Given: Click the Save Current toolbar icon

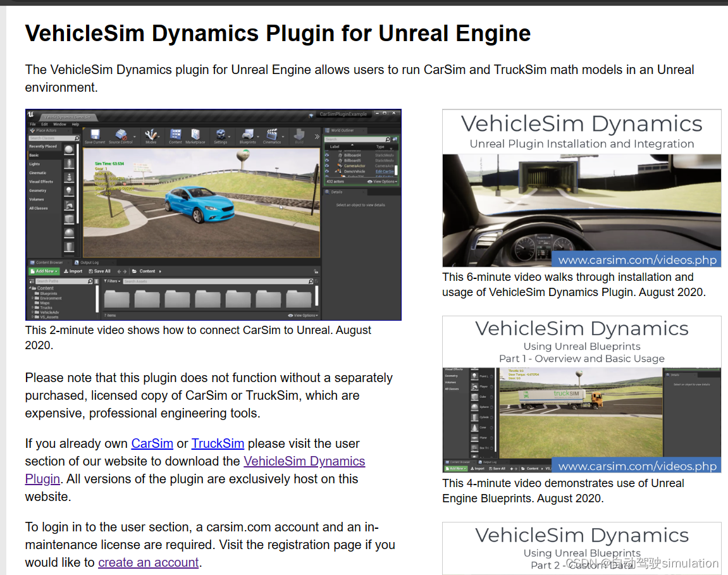Looking at the screenshot, I should [95, 136].
